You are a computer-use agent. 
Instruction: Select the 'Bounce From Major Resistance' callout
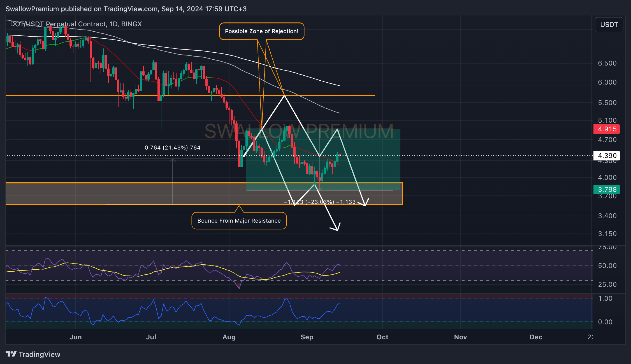tap(239, 221)
